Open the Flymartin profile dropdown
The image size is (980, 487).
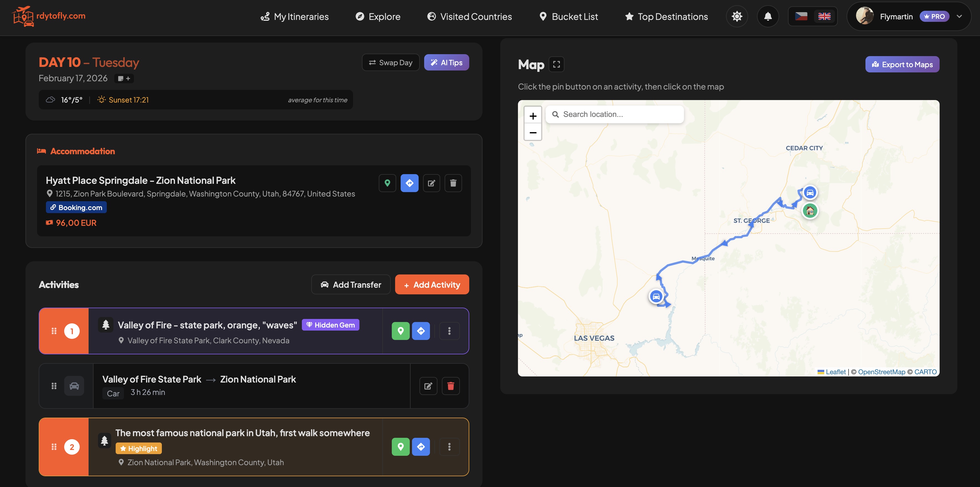click(959, 16)
